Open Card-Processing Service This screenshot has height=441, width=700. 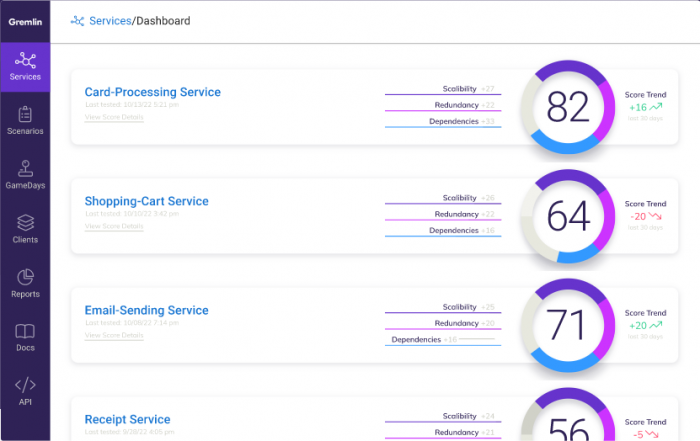coord(153,92)
